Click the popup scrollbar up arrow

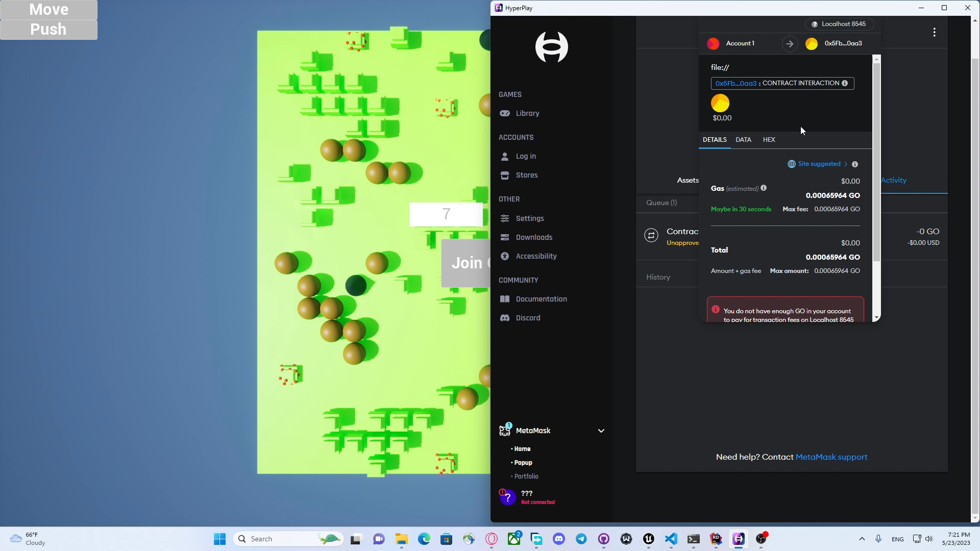pos(876,60)
